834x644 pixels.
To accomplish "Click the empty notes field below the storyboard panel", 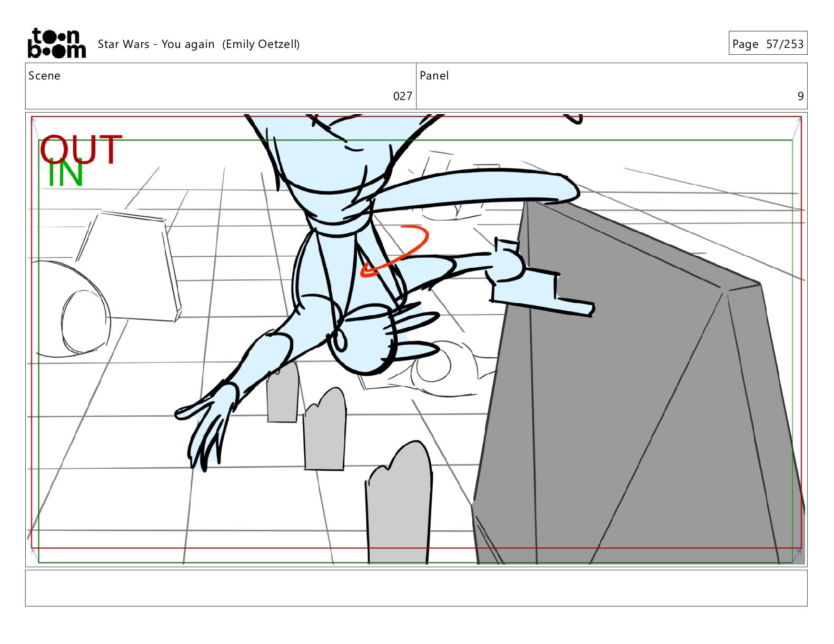I will coord(416,588).
